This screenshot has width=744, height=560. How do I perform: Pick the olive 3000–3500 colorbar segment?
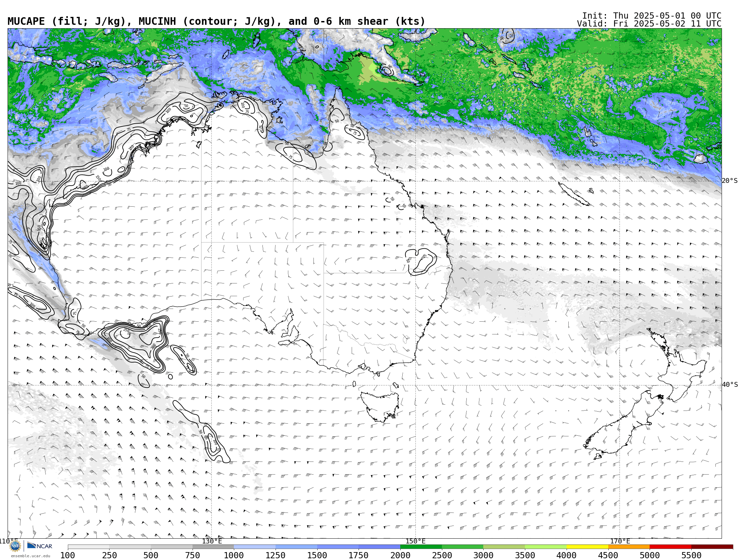[504, 547]
